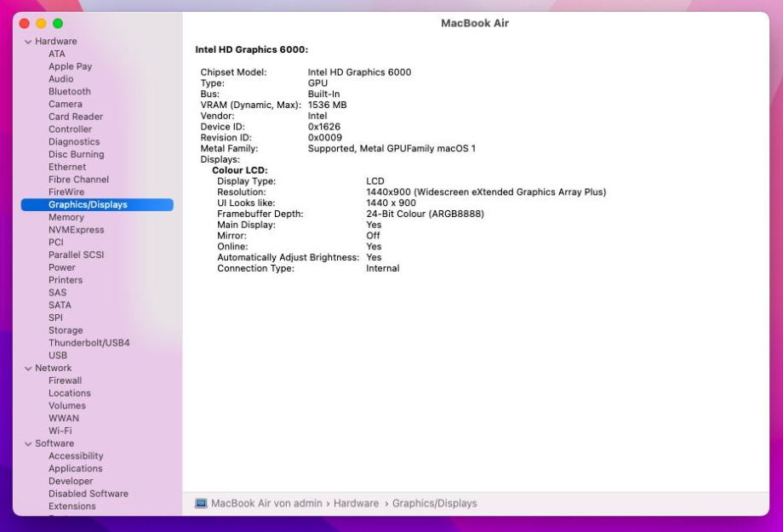Click the Resolution value '1440x900 (Widescreen...)'

coord(486,192)
